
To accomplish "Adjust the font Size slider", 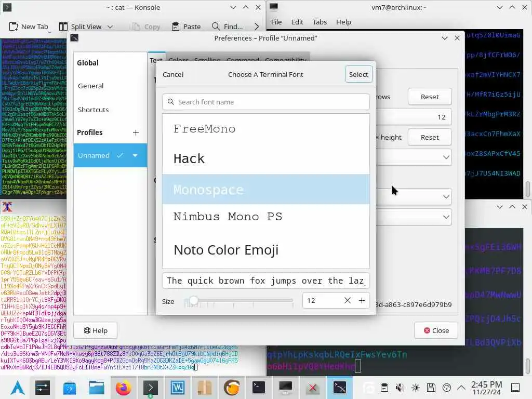I will pos(238,301).
